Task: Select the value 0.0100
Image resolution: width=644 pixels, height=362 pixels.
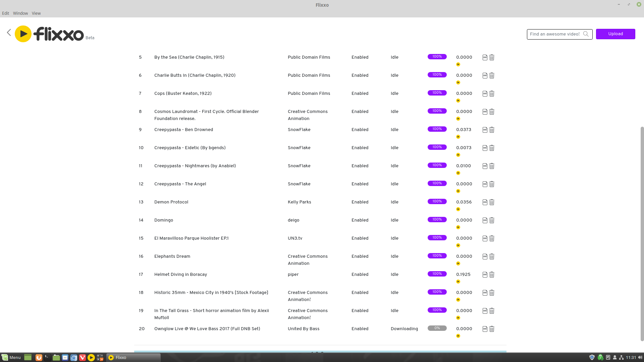Action: (x=464, y=166)
